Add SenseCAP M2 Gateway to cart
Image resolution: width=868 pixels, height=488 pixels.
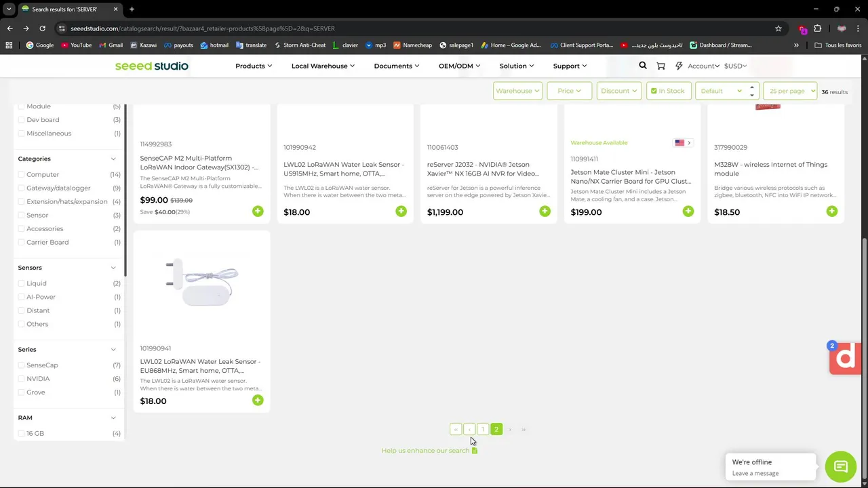click(258, 211)
